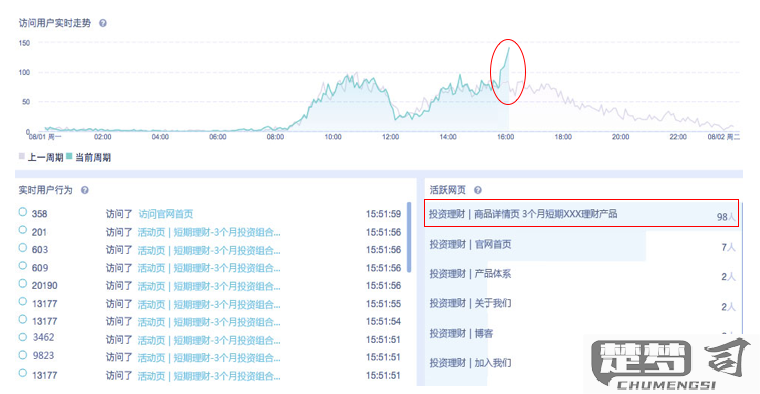The image size is (760, 394).
Task: Click the circle icon for user 20190
Action: click(22, 284)
